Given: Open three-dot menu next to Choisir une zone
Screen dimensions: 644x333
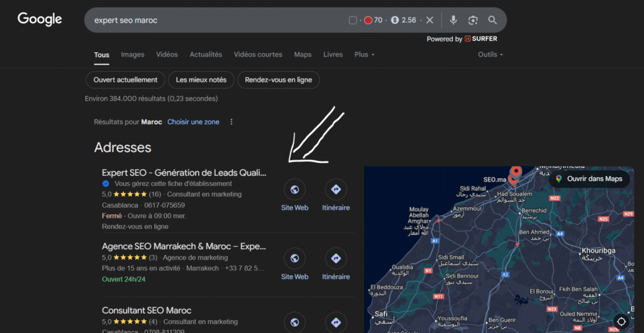Looking at the screenshot, I should [231, 122].
